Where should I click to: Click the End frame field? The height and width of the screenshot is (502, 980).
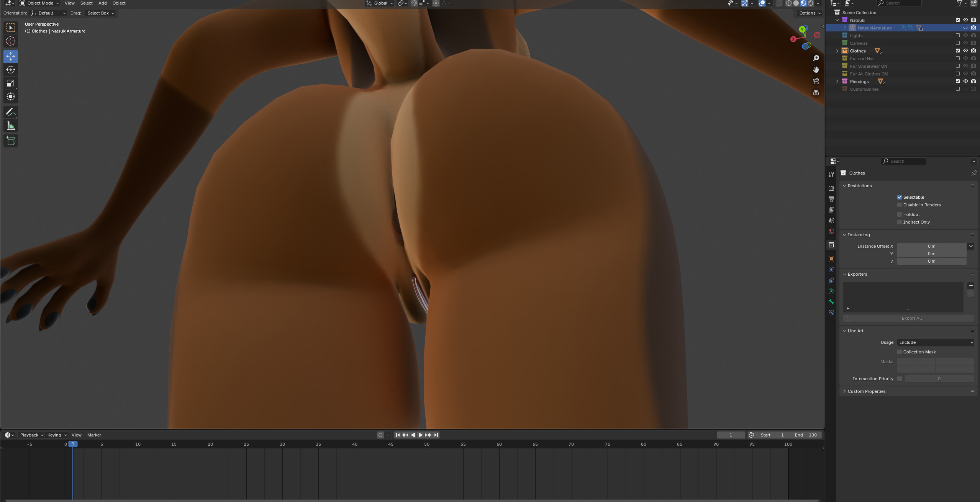click(806, 435)
